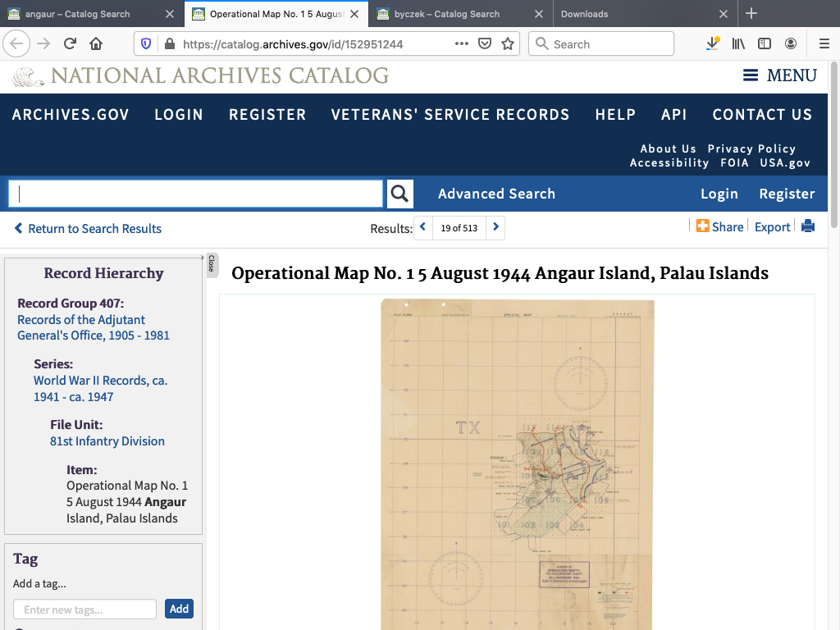The width and height of the screenshot is (840, 630).
Task: Focus the catalog search input field
Action: [x=195, y=194]
